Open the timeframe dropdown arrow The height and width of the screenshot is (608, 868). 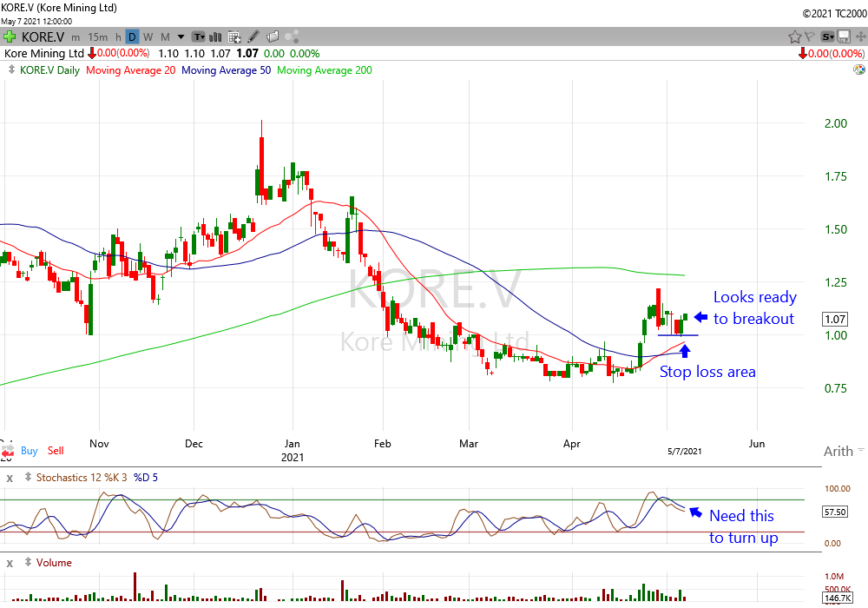[181, 37]
